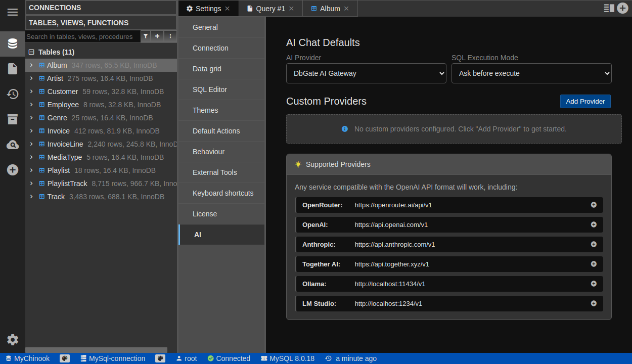Toggle the panel layout icon at top right

tap(609, 8)
